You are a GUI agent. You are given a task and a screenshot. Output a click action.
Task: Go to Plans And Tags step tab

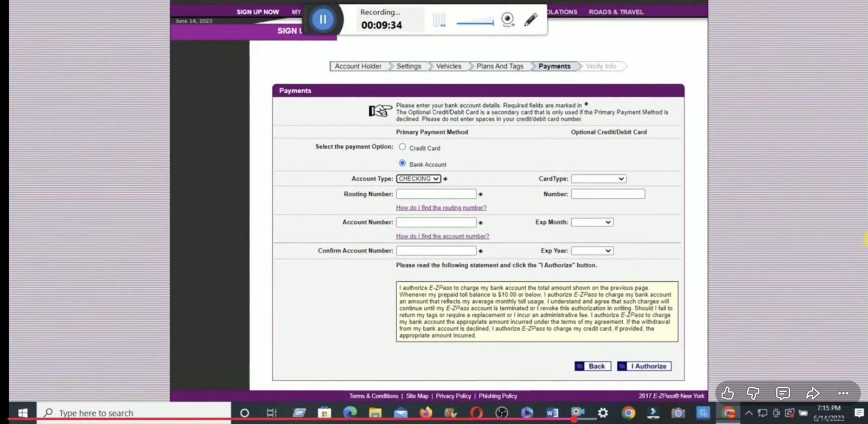coord(500,66)
